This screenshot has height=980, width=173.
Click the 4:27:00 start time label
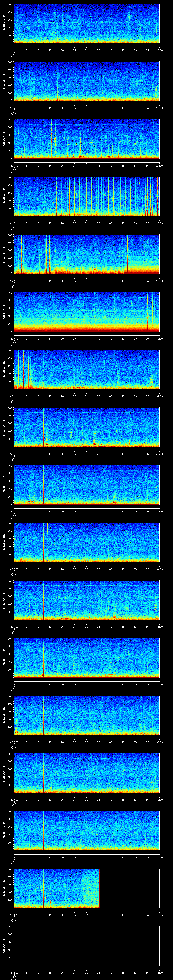pyautogui.click(x=14, y=223)
